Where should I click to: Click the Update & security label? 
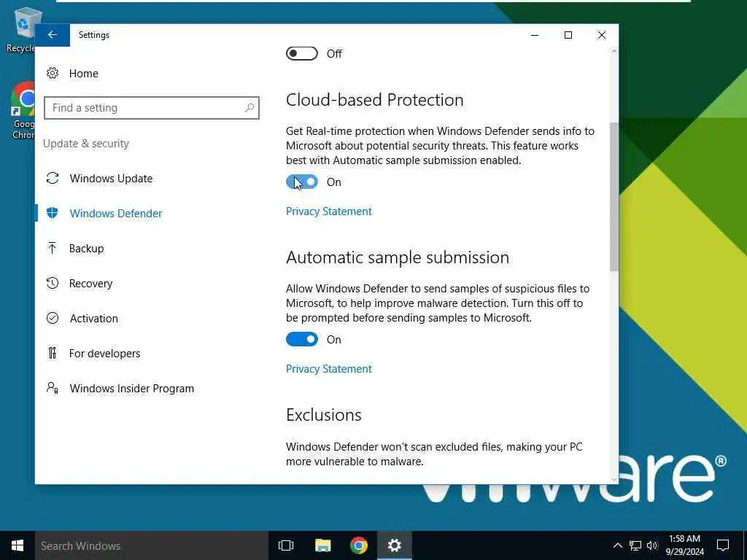[86, 144]
